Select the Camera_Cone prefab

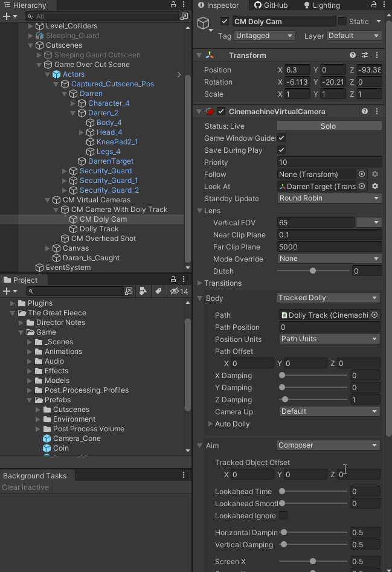point(77,439)
